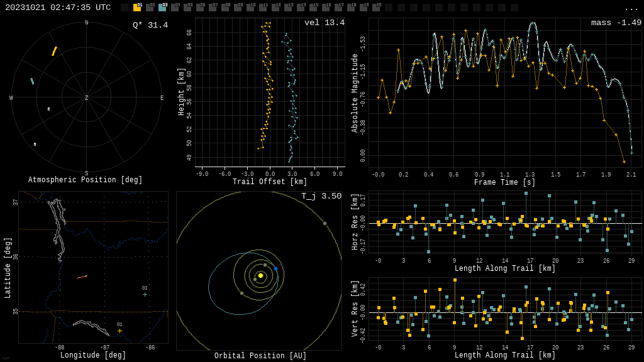Click the R marker in the polar plot

pyautogui.click(x=48, y=109)
